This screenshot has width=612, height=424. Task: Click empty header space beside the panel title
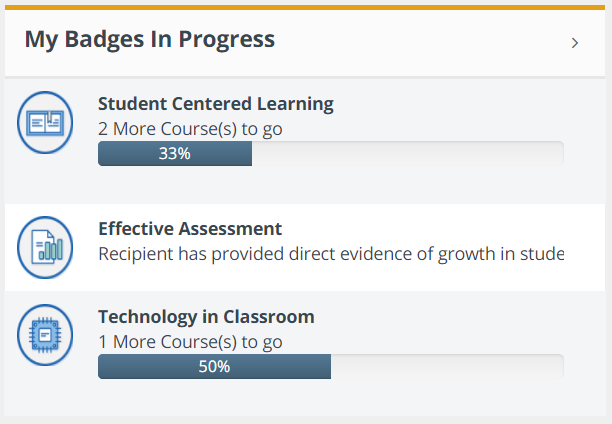(x=420, y=42)
